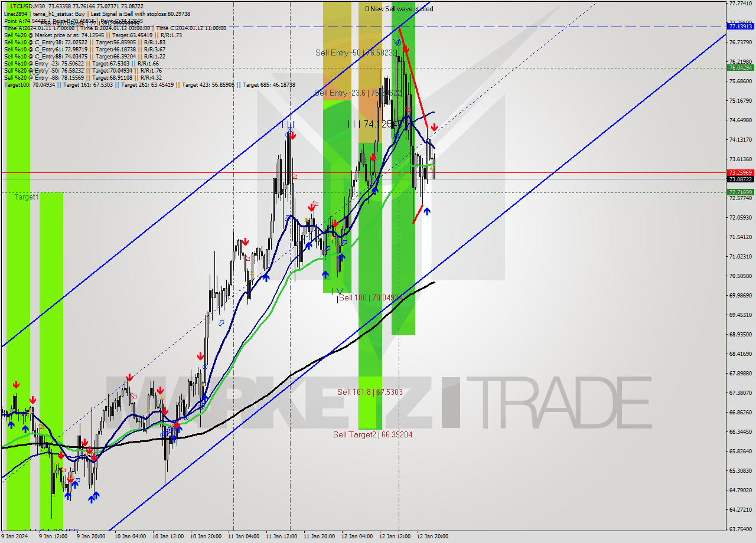Click the 66.34450 price axis value
This screenshot has width=756, height=543.
click(x=740, y=431)
